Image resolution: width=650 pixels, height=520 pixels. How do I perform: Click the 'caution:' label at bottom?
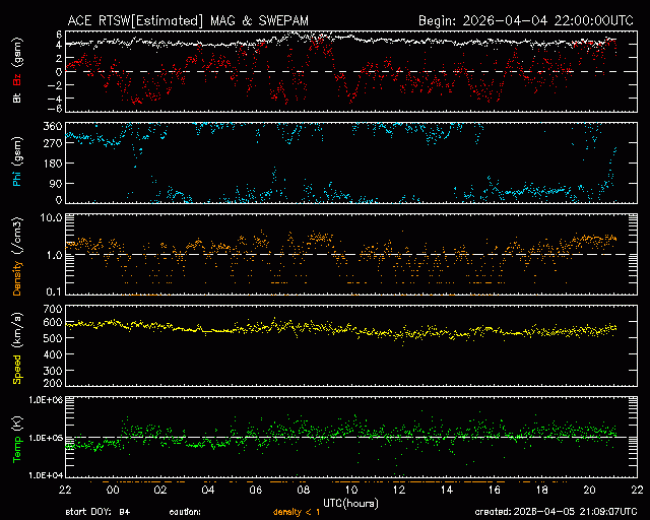tap(185, 513)
